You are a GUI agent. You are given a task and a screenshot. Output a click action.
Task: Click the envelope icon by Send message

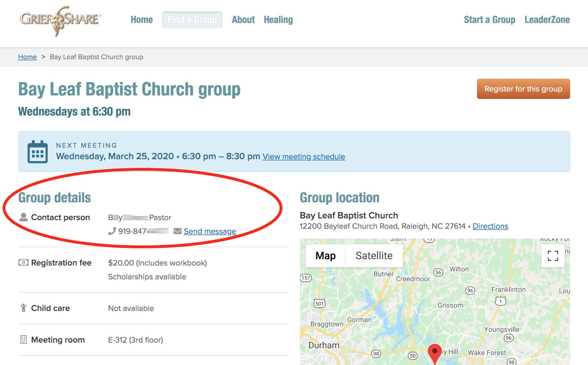point(178,231)
